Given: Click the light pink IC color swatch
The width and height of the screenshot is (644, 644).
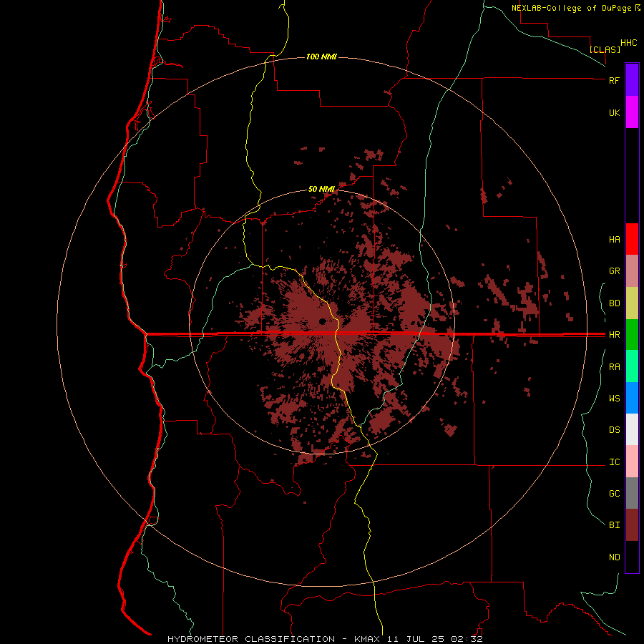Looking at the screenshot, I should 632,462.
